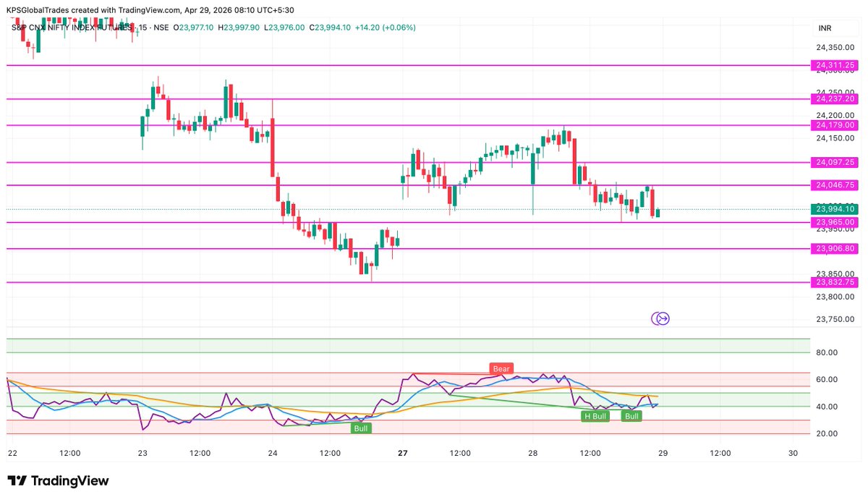Screen dimensions: 868x500
Task: Click the change value +14.20 (+0.06%)
Action: tap(386, 27)
